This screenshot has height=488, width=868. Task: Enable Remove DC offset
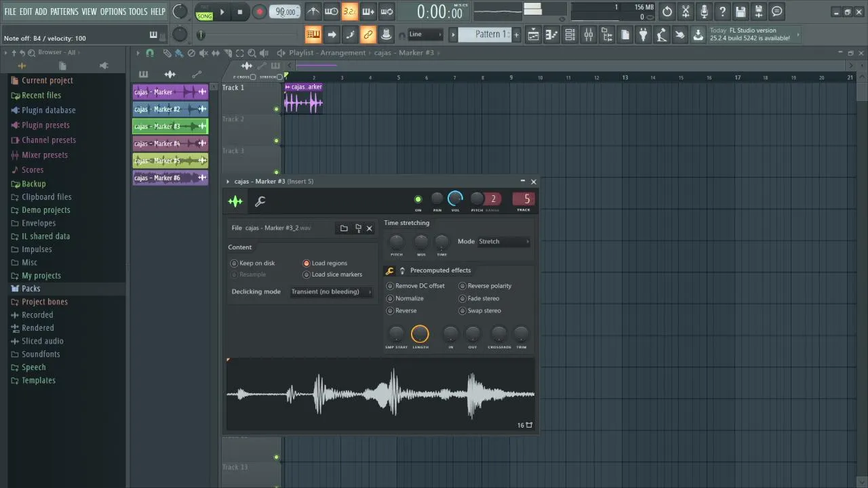click(x=416, y=286)
